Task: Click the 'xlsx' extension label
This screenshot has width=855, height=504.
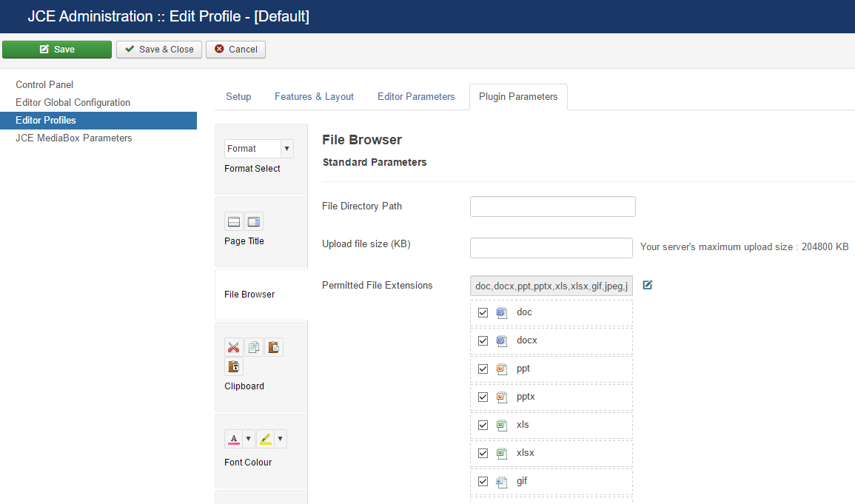Action: (x=525, y=453)
